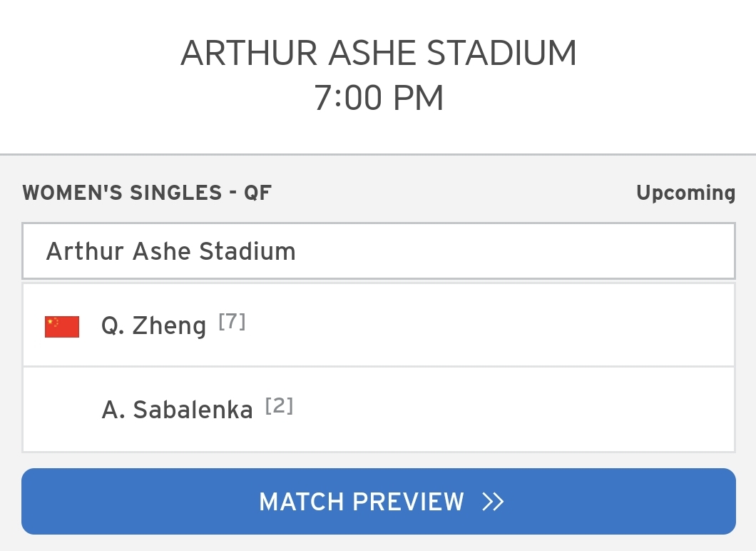Click the China flag icon

[62, 327]
